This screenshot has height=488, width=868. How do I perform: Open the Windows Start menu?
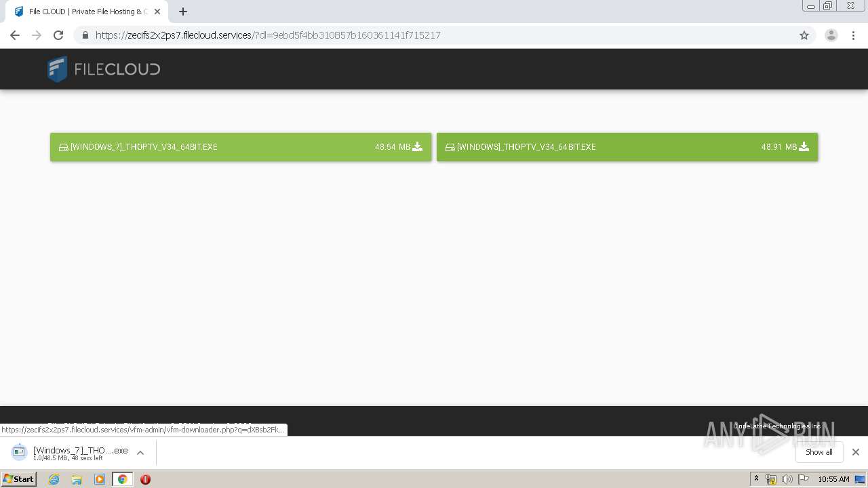[x=19, y=479]
